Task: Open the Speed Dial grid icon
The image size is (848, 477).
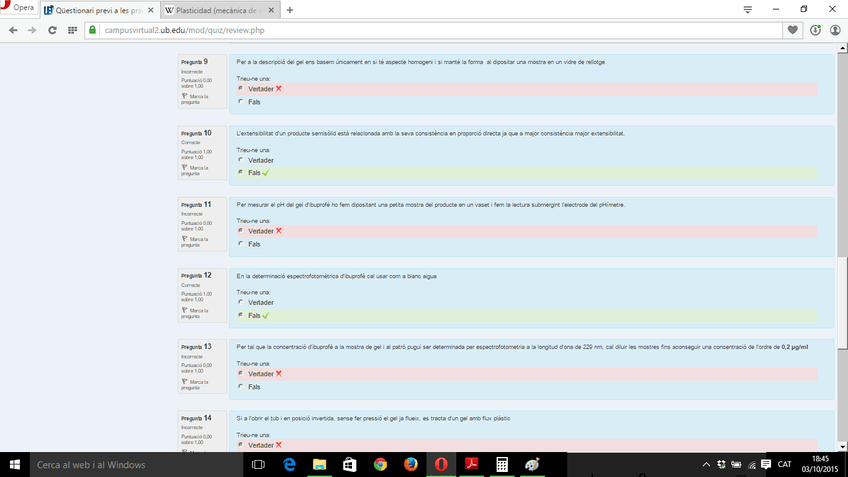Action: (x=72, y=30)
